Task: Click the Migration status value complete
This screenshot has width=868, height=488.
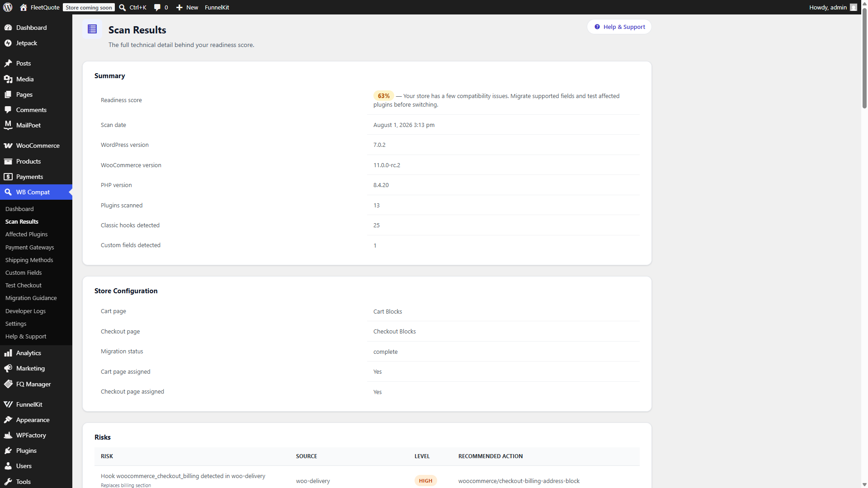Action: 385,352
